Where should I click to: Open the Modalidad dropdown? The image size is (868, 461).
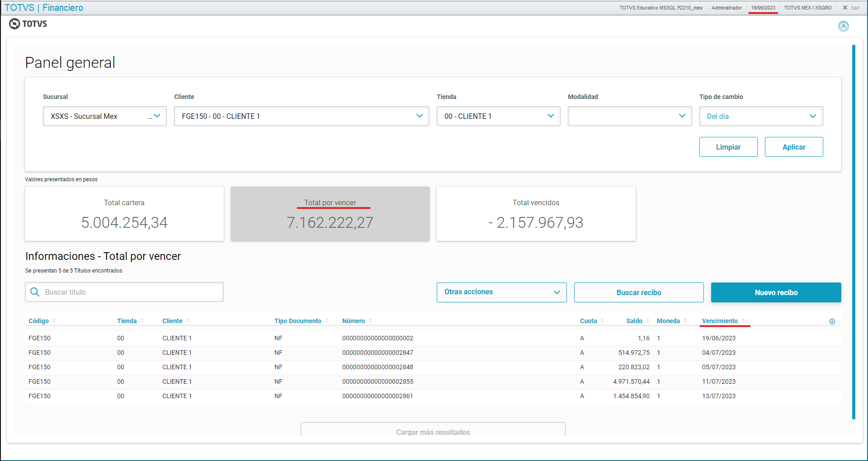pyautogui.click(x=630, y=116)
